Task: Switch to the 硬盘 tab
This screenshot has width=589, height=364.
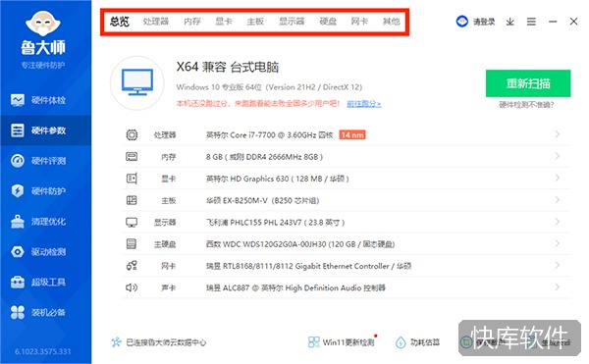Action: 328,22
